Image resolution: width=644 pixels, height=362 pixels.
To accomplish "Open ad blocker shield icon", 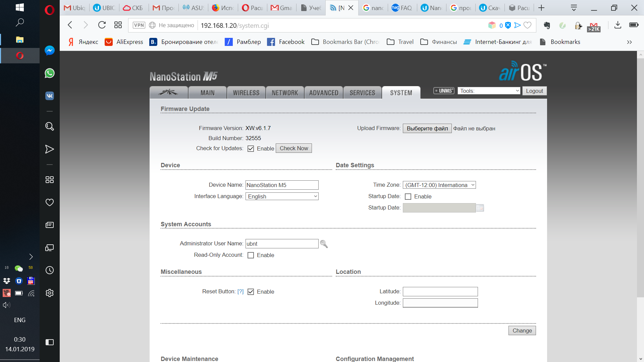I will point(508,25).
